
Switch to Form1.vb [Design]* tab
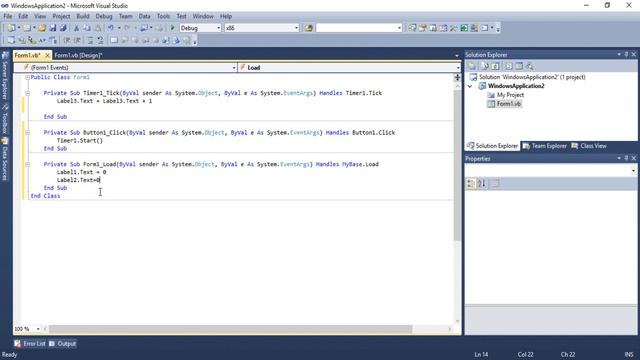click(x=78, y=56)
